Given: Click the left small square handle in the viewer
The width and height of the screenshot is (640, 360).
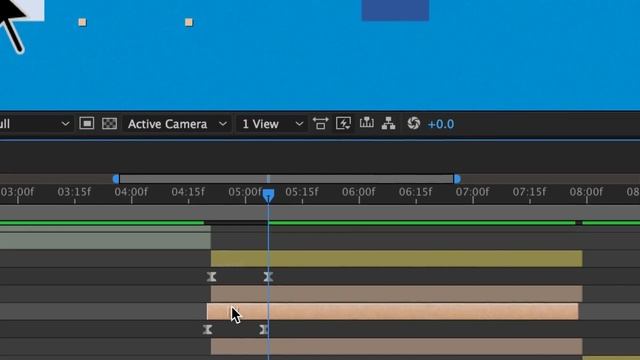Looking at the screenshot, I should point(82,22).
